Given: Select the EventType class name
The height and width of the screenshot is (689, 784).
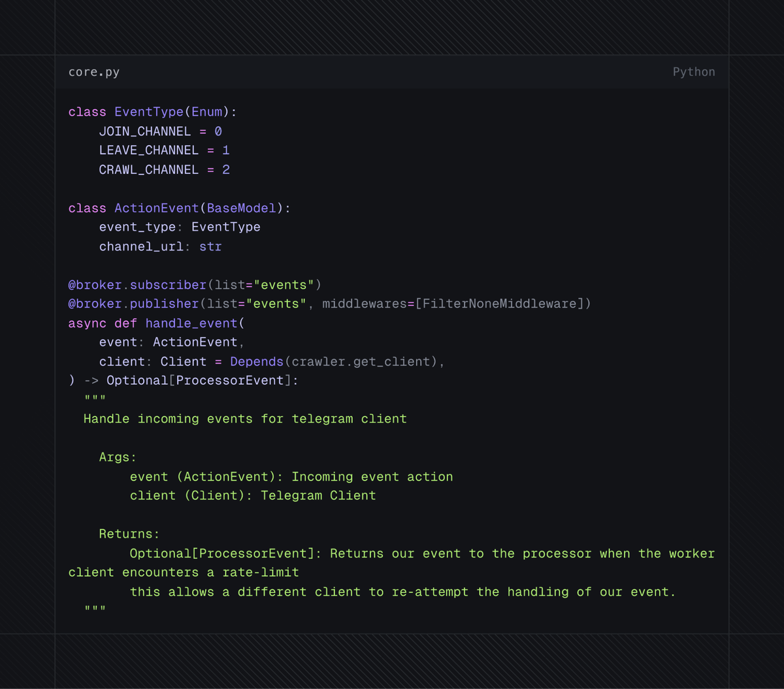Looking at the screenshot, I should (x=149, y=112).
